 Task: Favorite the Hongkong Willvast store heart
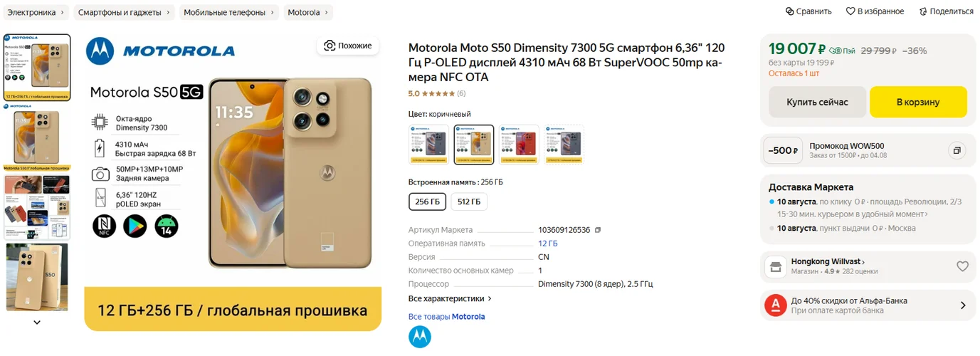(962, 266)
